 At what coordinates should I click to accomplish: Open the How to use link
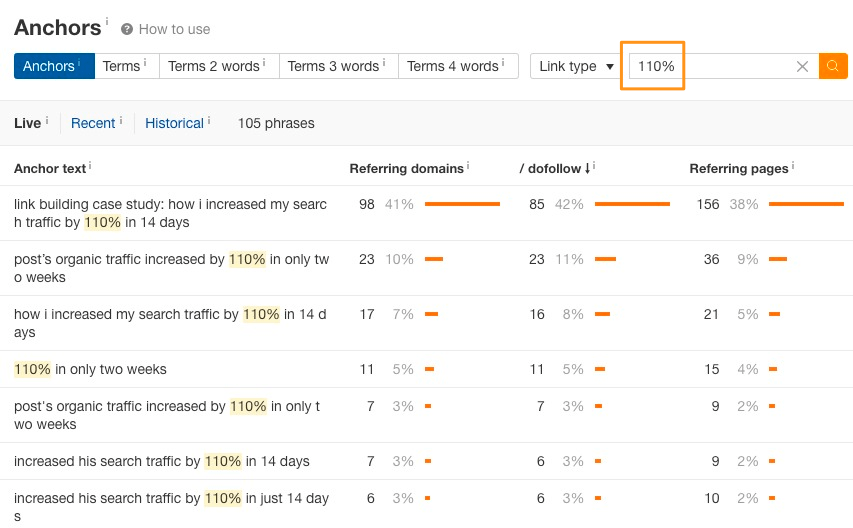tap(174, 29)
